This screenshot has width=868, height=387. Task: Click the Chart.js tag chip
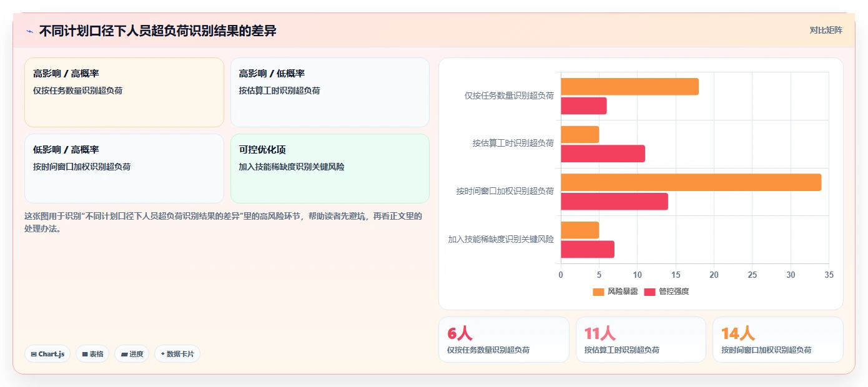[47, 354]
